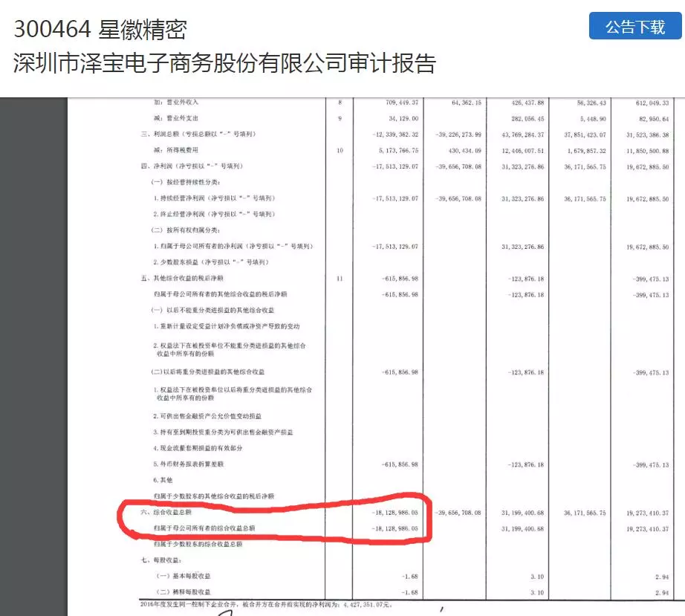Click -39,656,708.08 in the 持续经营净利润 row

click(x=458, y=199)
